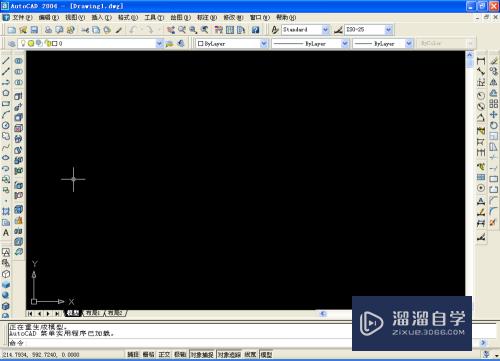The width and height of the screenshot is (500, 361).
Task: Expand the Standard text style dropdown
Action: tap(326, 30)
